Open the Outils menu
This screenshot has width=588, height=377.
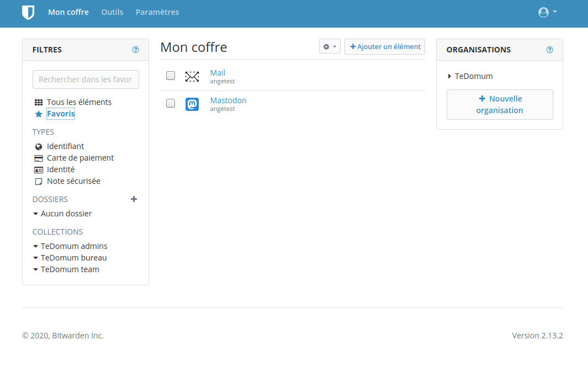tap(112, 12)
